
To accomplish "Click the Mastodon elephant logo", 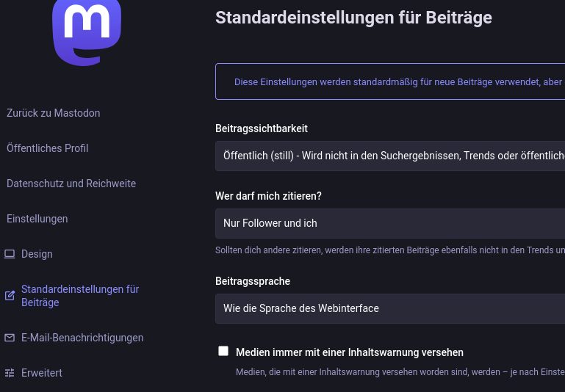I will pyautogui.click(x=87, y=29).
